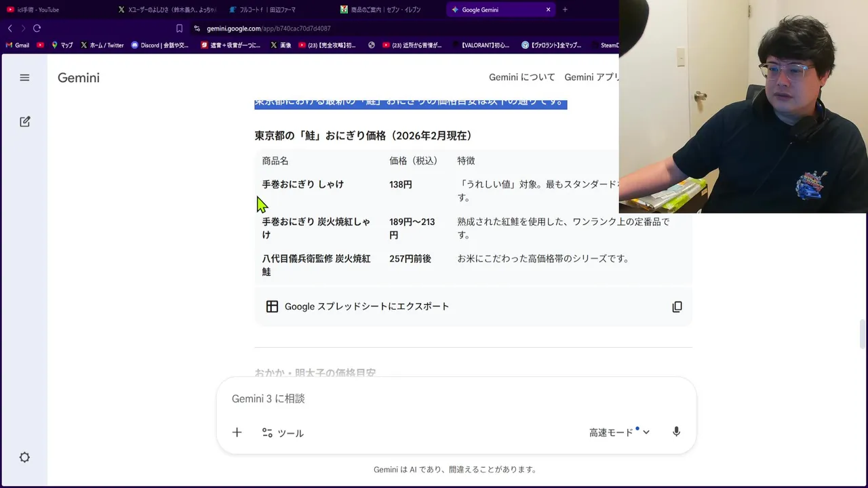Start a new chat with the pencil icon
The width and height of the screenshot is (868, 488).
click(24, 121)
